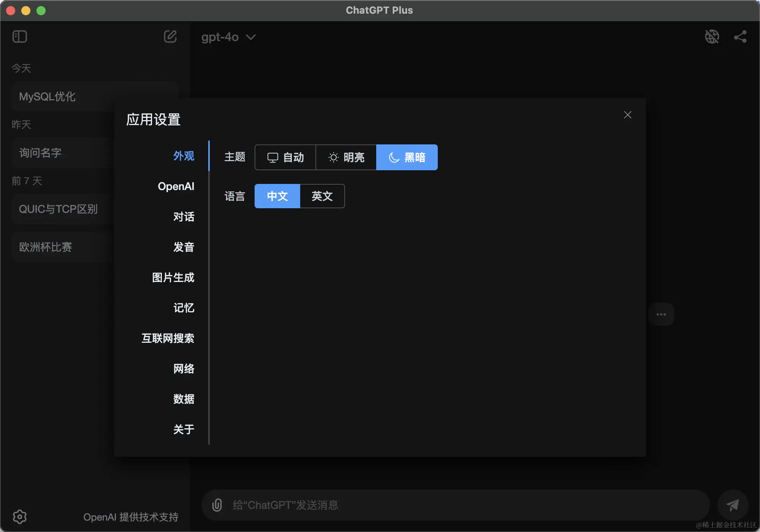Toggle the sidebar panel icon
The height and width of the screenshot is (532, 760).
[x=19, y=36]
